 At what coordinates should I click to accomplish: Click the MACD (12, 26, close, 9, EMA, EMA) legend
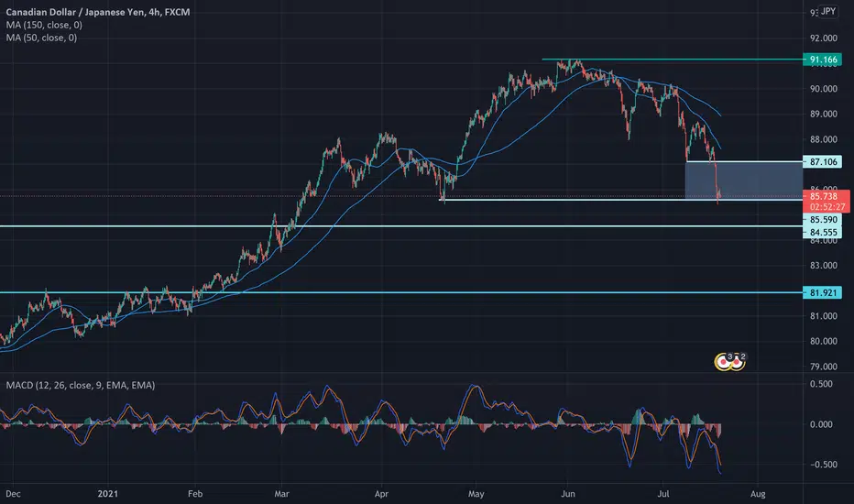tap(81, 385)
